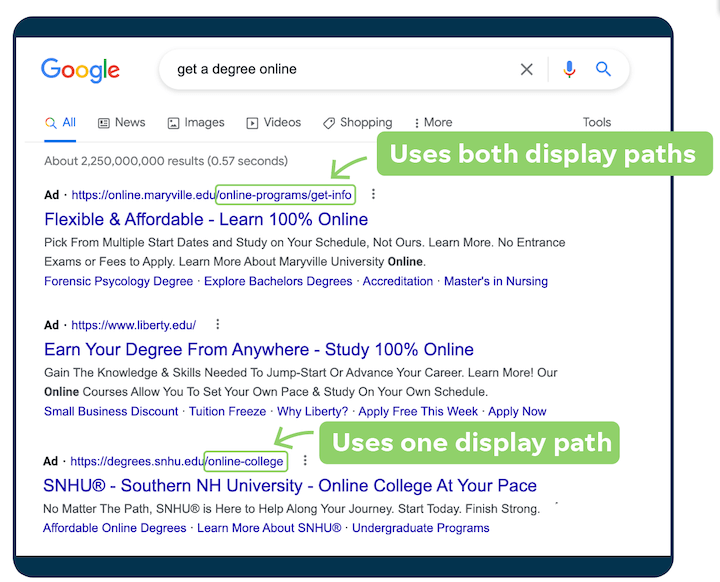Switch to the Videos tab

[274, 123]
